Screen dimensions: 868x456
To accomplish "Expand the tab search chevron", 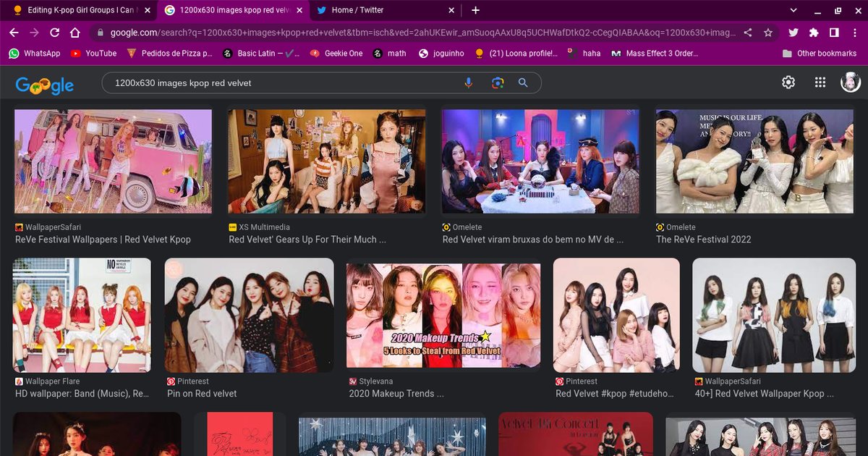I will tap(793, 11).
